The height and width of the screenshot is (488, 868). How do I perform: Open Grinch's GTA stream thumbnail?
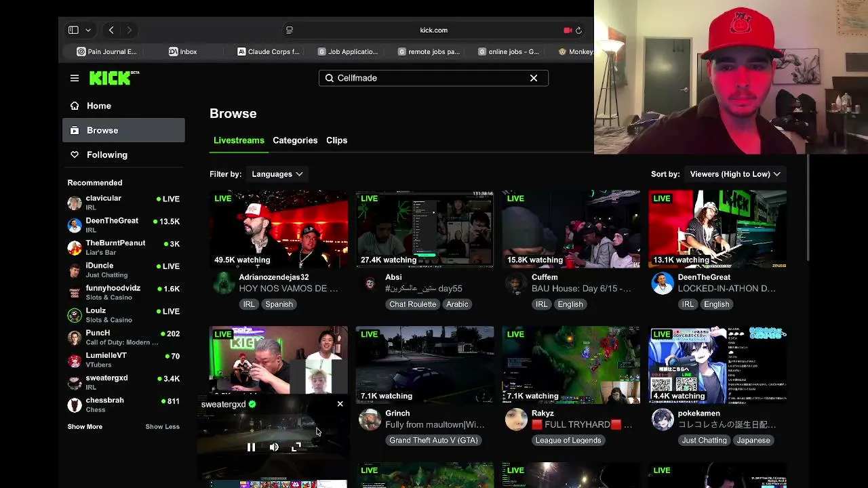click(x=425, y=365)
